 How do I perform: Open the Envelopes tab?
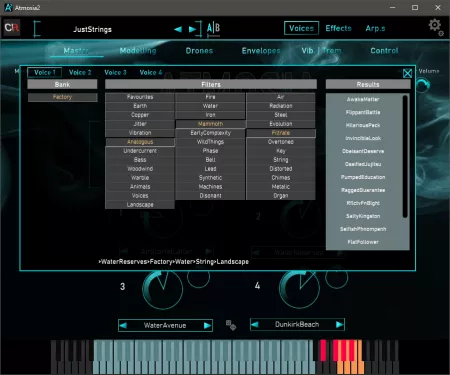click(x=261, y=51)
